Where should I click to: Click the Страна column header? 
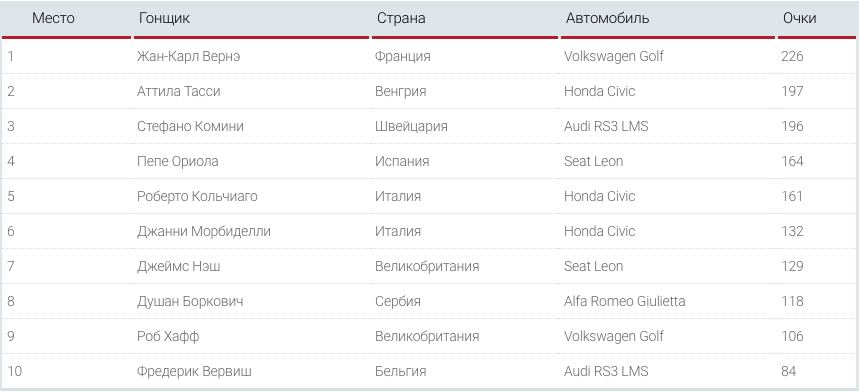click(x=401, y=18)
